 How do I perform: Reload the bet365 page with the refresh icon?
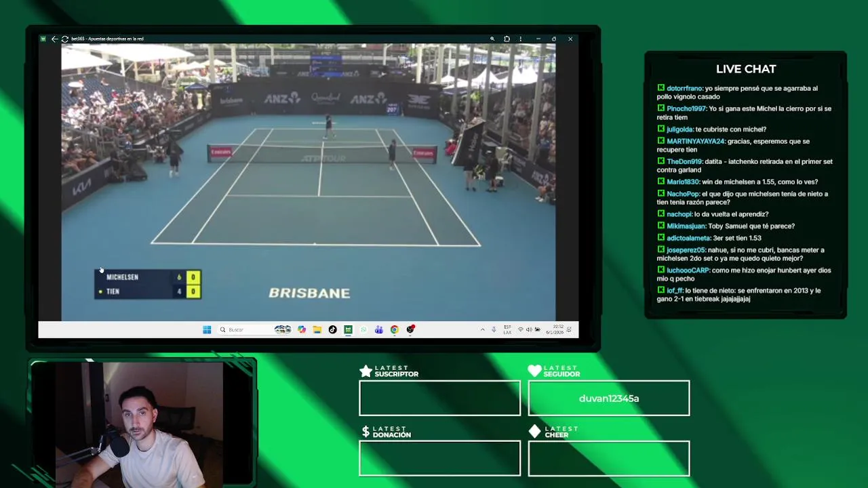(x=64, y=39)
